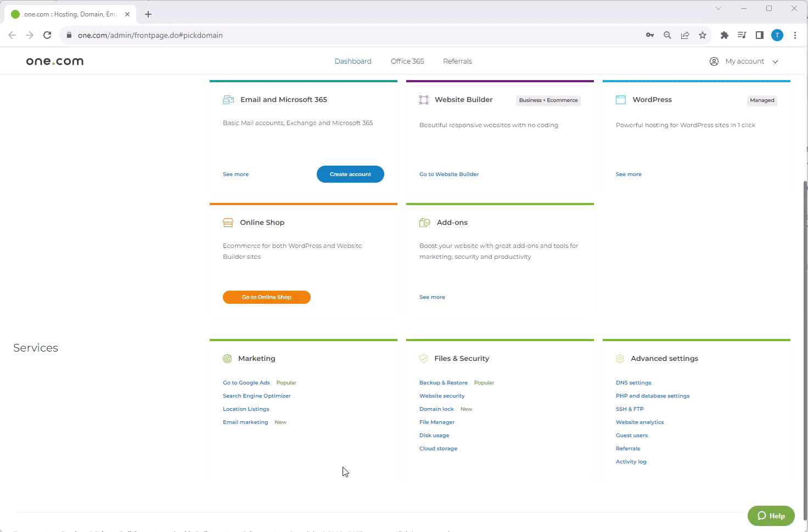Open the browser Extensions puzzle icon
This screenshot has height=532, width=808.
click(x=725, y=35)
